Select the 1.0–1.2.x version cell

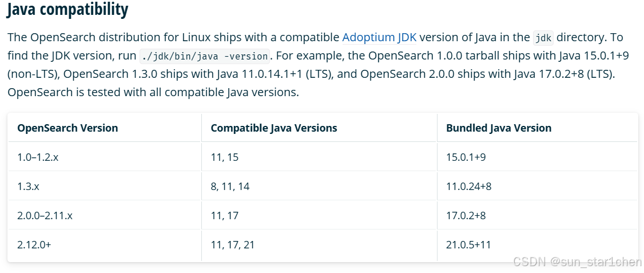[x=38, y=157]
